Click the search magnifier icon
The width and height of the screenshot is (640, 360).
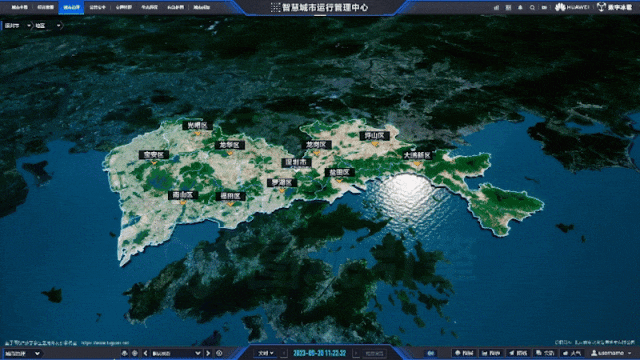pos(532,7)
